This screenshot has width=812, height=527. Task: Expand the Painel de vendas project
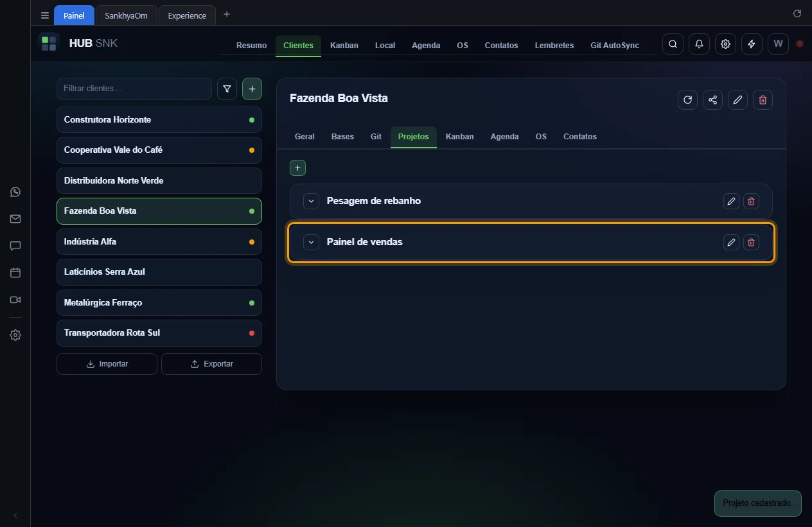coord(311,242)
